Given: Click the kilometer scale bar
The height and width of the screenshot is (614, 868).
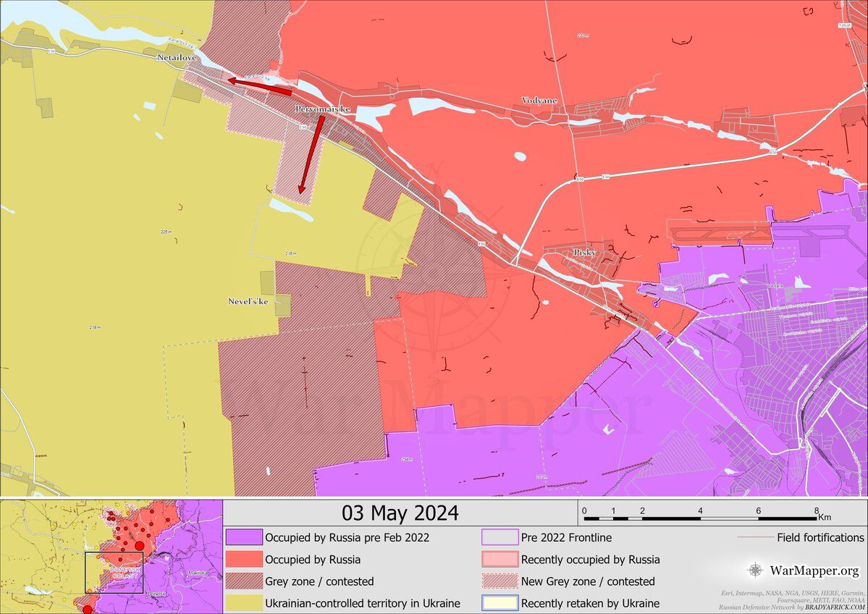Looking at the screenshot, I should pyautogui.click(x=700, y=518).
